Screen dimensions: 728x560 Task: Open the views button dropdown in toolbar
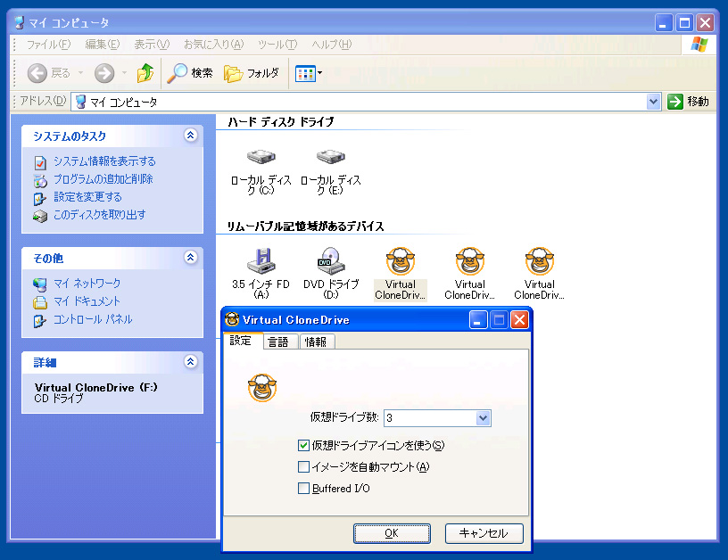pos(319,73)
